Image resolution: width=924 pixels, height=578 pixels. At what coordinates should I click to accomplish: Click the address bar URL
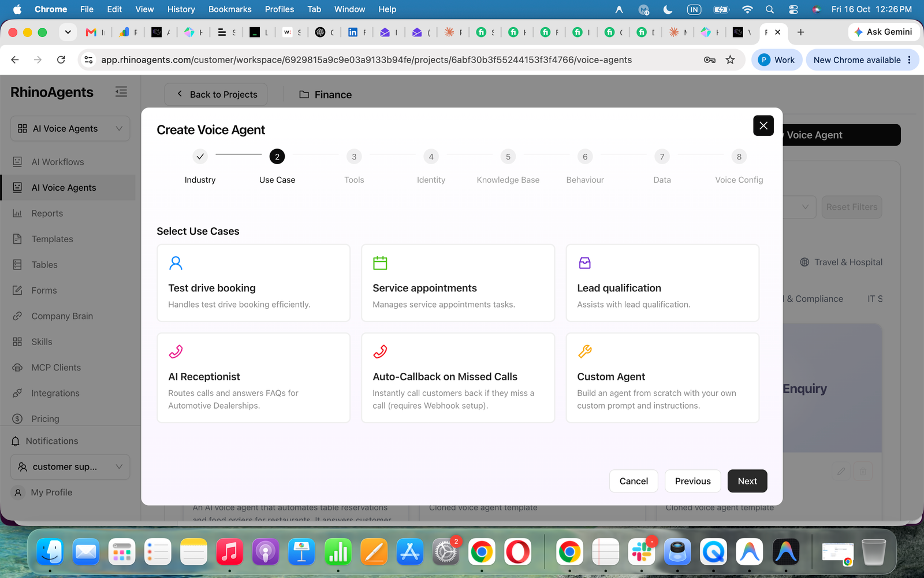366,60
